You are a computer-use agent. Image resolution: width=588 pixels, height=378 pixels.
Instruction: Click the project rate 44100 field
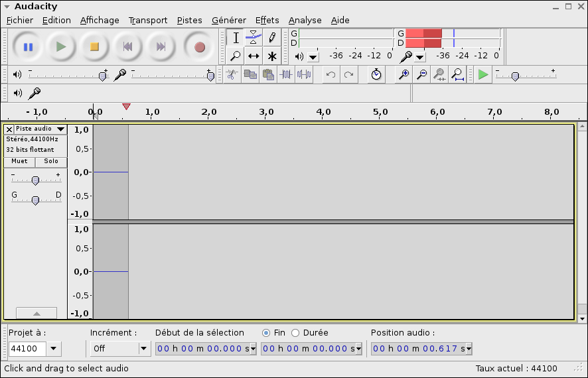(x=27, y=348)
